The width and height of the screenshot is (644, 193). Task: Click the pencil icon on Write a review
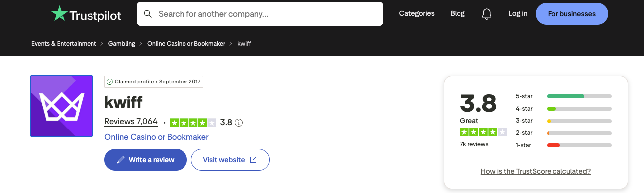121,160
